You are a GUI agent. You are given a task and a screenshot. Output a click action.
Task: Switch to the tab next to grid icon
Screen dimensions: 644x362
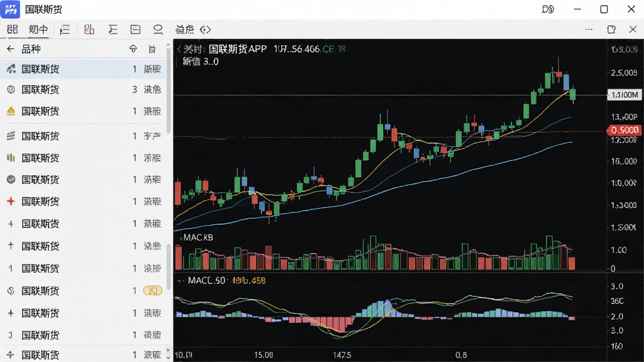(x=38, y=29)
